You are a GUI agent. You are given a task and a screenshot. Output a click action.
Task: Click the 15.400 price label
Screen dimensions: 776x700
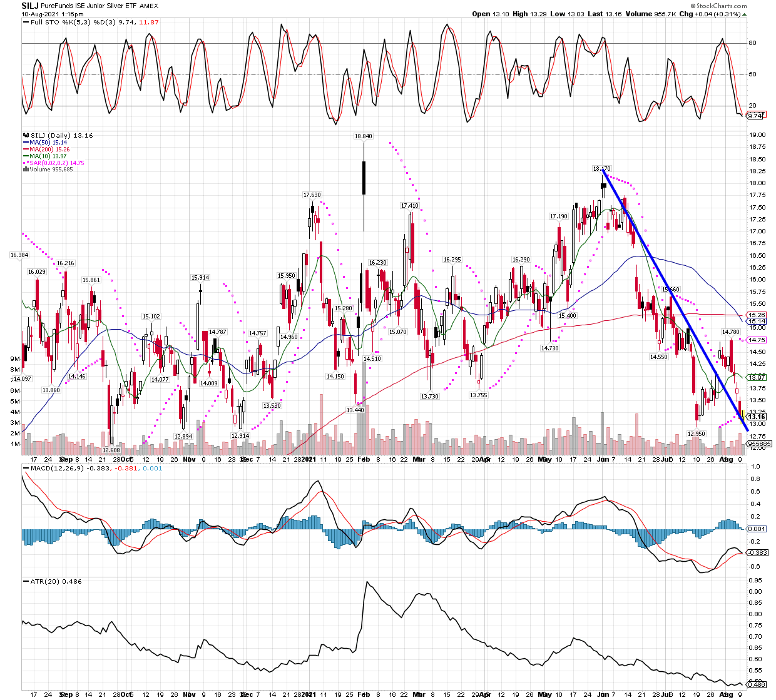[568, 316]
